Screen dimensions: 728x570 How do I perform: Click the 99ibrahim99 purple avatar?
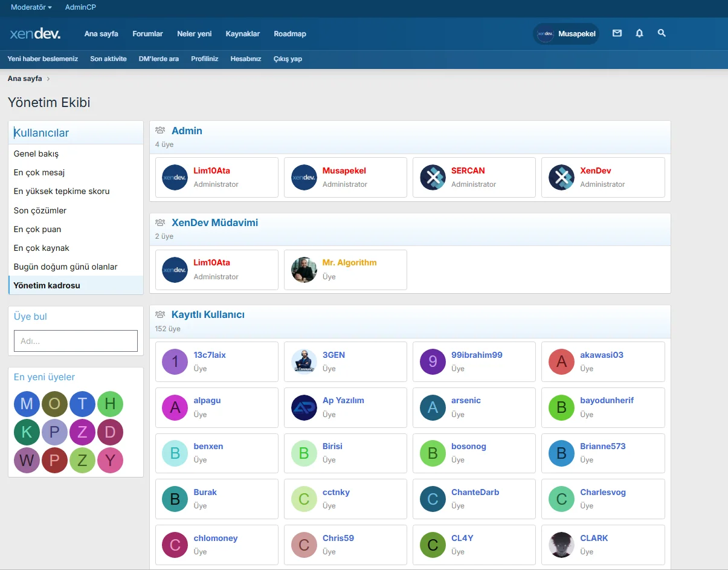tap(433, 361)
